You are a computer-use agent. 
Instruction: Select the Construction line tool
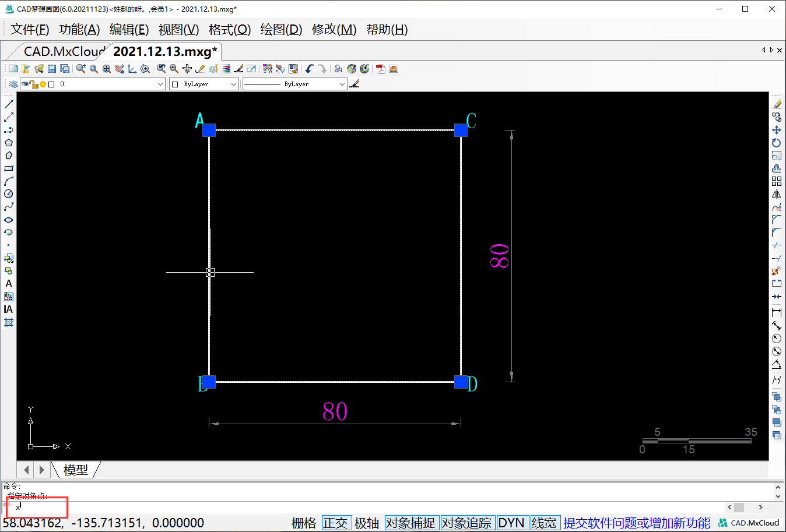pyautogui.click(x=9, y=117)
